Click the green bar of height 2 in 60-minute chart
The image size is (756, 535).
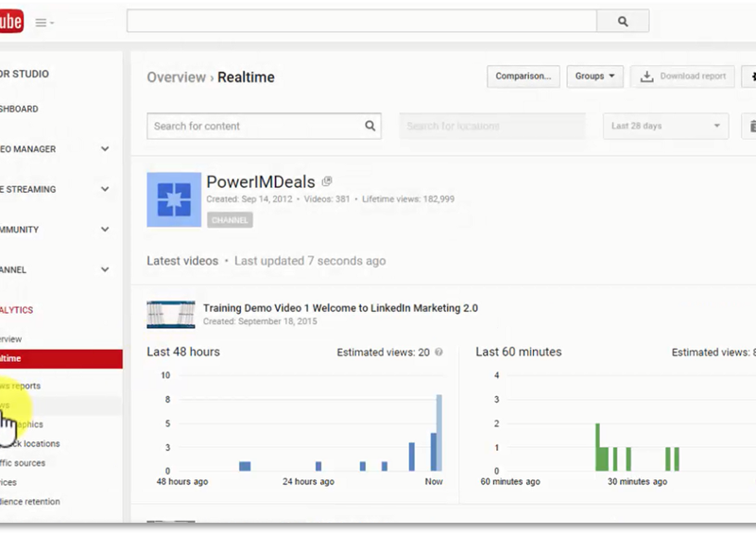pyautogui.click(x=598, y=447)
